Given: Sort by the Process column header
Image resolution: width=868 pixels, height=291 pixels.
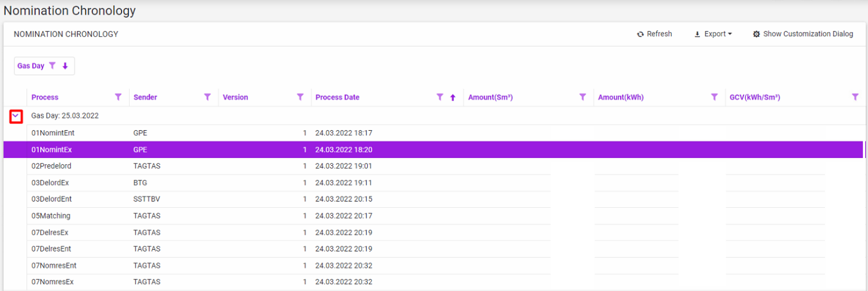Looking at the screenshot, I should [45, 97].
